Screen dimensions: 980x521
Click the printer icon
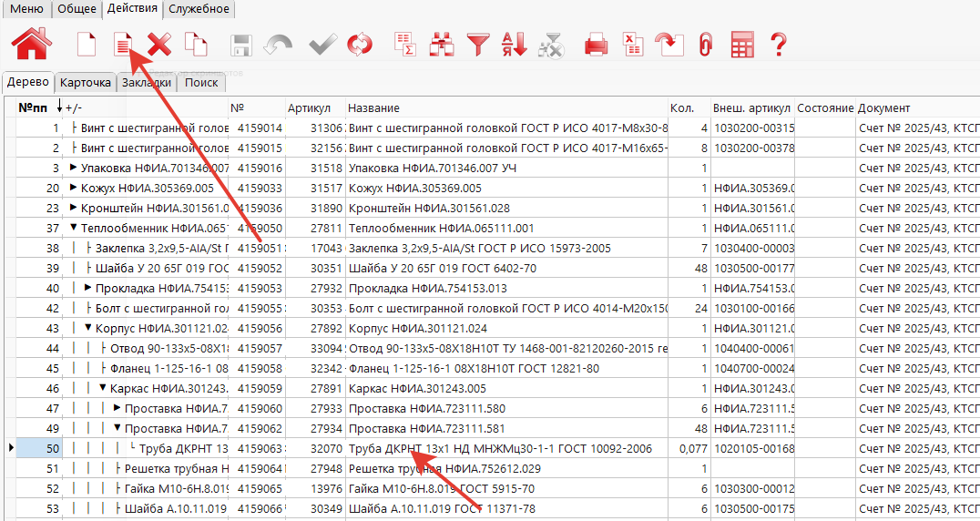(596, 44)
